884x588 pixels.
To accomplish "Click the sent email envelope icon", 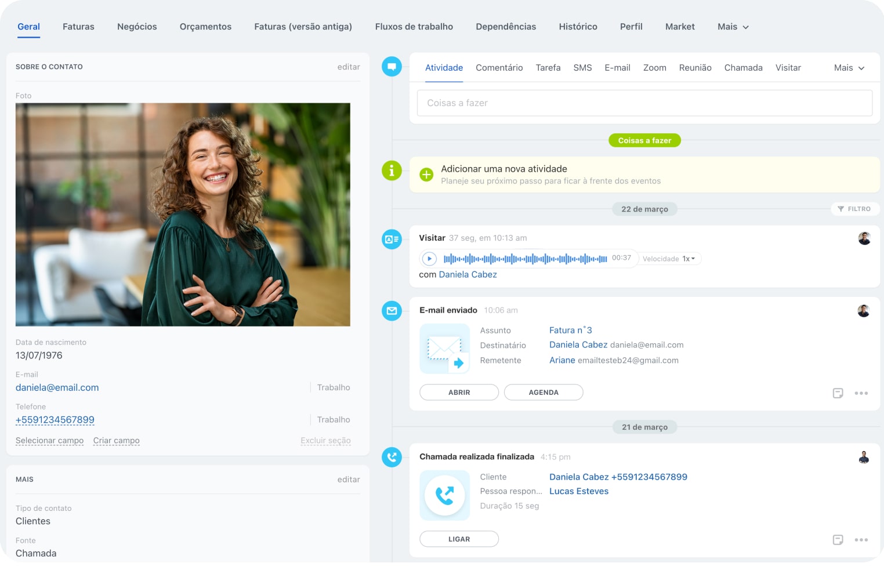I will (444, 349).
